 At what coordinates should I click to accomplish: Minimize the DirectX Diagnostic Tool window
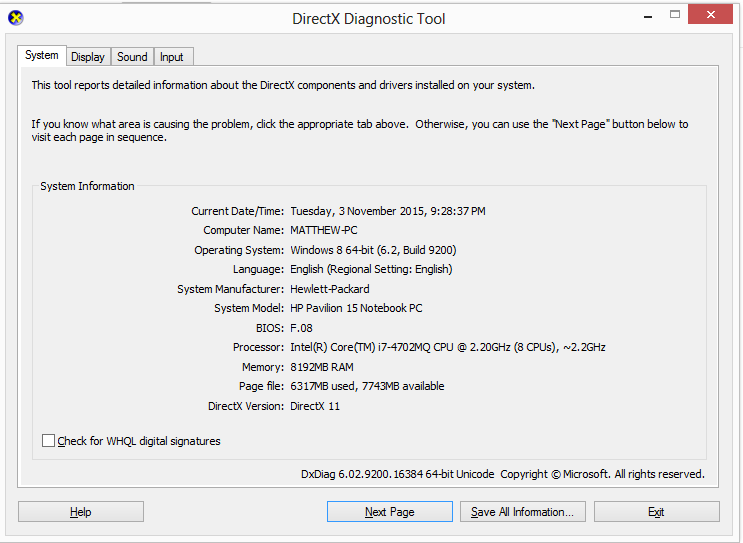[x=648, y=16]
